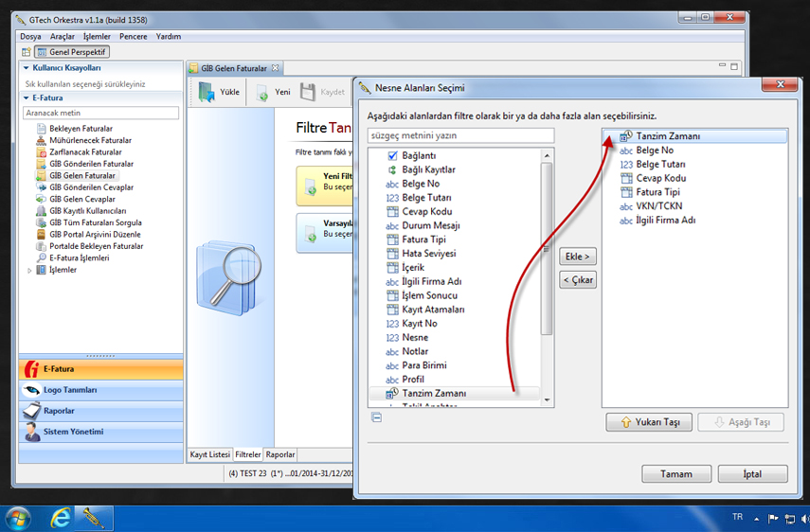Open Zarflanacak Faturalar item
The width and height of the screenshot is (810, 532).
click(x=79, y=152)
